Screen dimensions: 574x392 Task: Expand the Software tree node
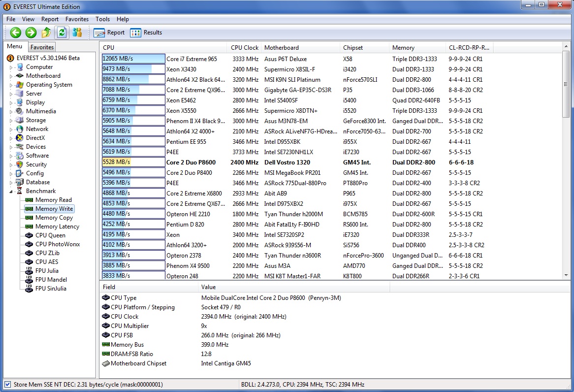coord(11,156)
